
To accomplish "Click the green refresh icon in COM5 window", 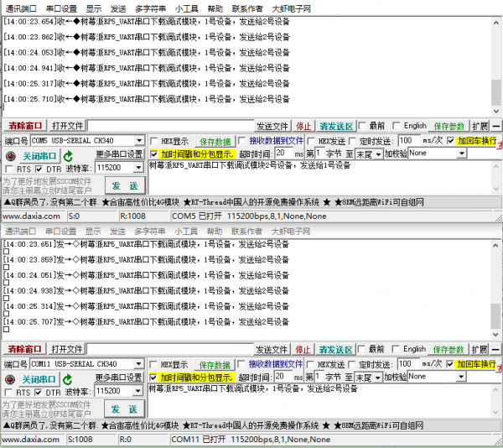I will 68,156.
